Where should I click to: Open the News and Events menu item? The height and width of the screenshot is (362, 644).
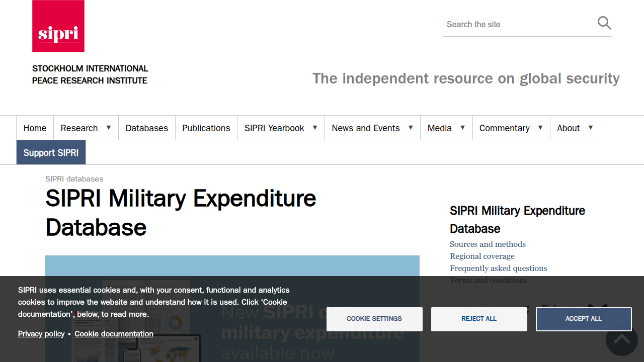point(366,128)
